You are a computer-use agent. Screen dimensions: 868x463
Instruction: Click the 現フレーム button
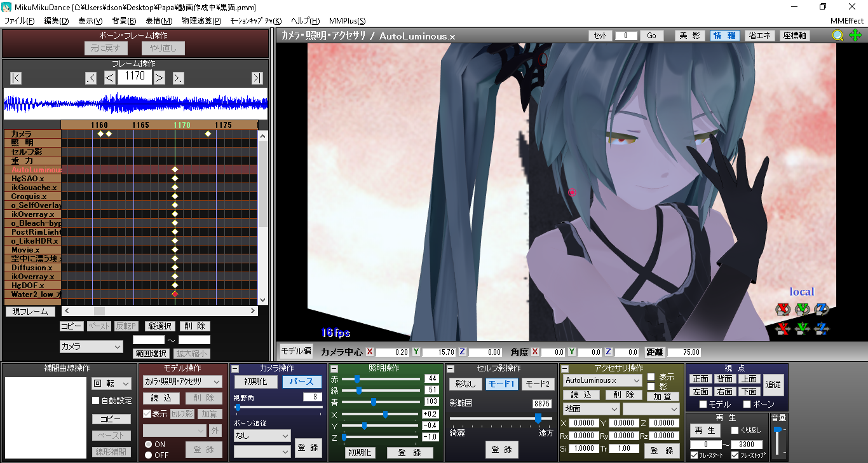click(31, 312)
